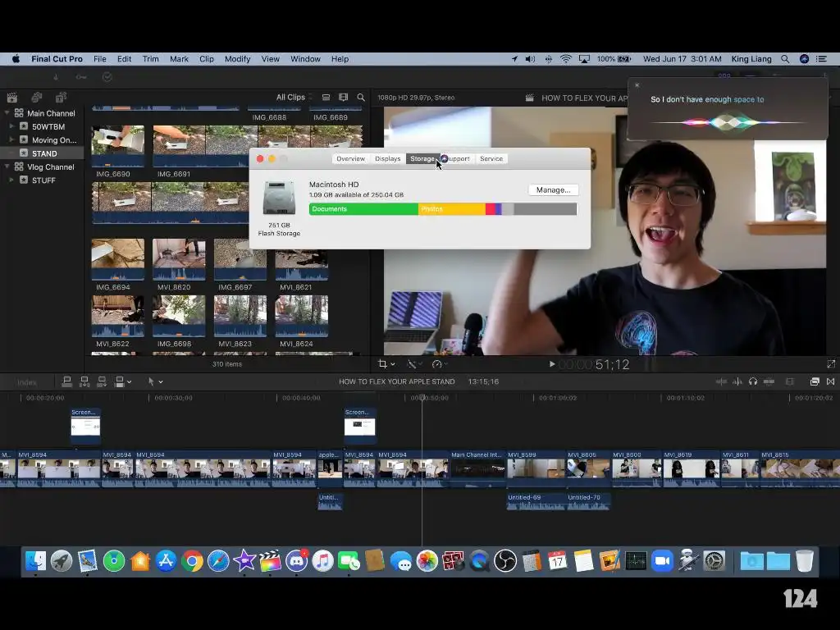
Task: Open Final Cut Pro from the Dock
Action: coord(270,561)
